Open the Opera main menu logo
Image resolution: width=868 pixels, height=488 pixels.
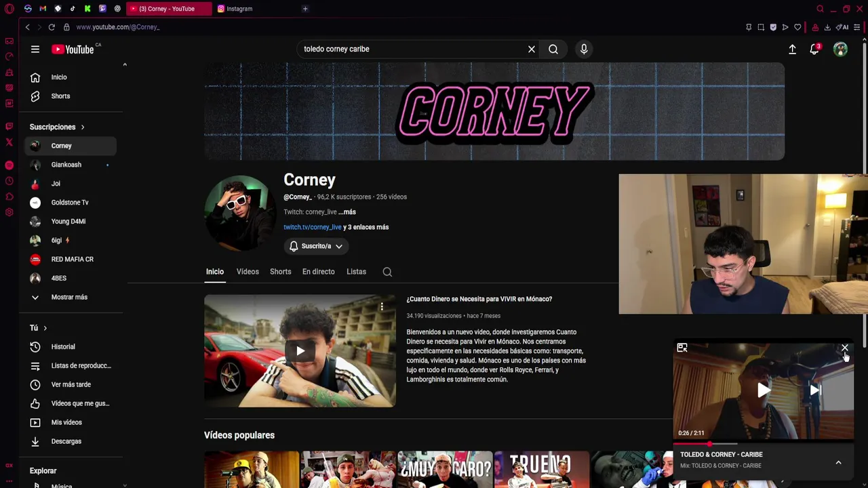(x=9, y=9)
